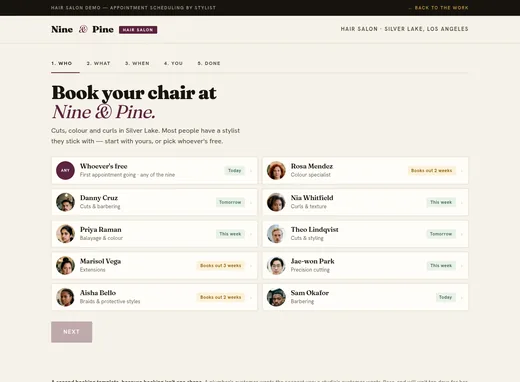The image size is (520, 382).
Task: Choose stylist name Marisol Vega
Action: click(100, 261)
